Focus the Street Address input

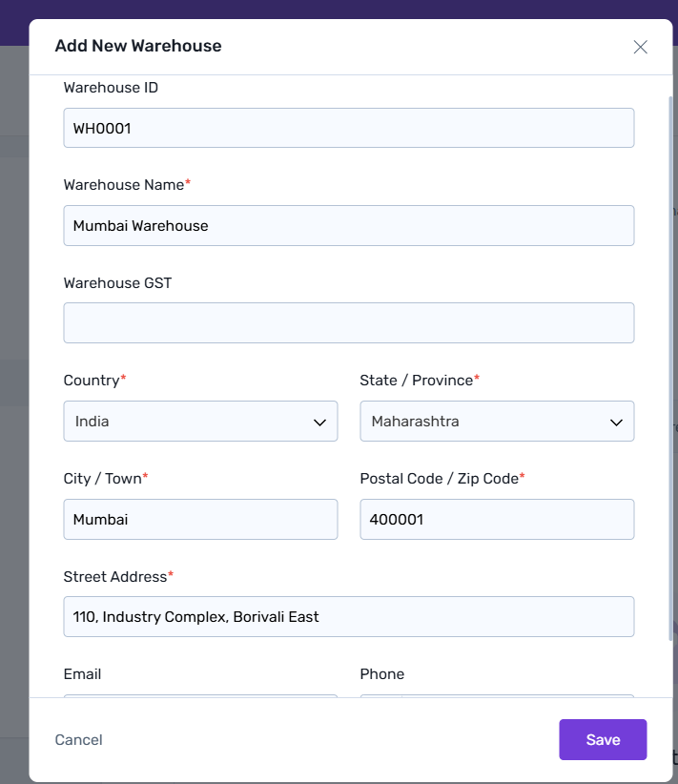pyautogui.click(x=348, y=617)
